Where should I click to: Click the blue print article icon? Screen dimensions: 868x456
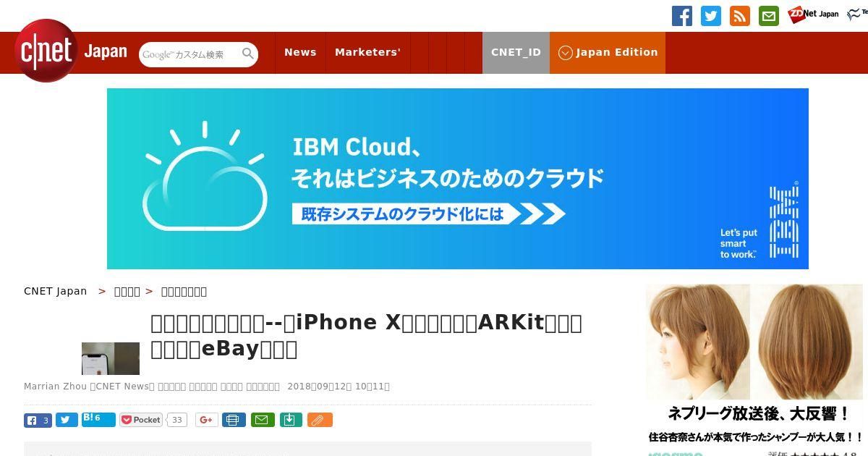point(234,420)
